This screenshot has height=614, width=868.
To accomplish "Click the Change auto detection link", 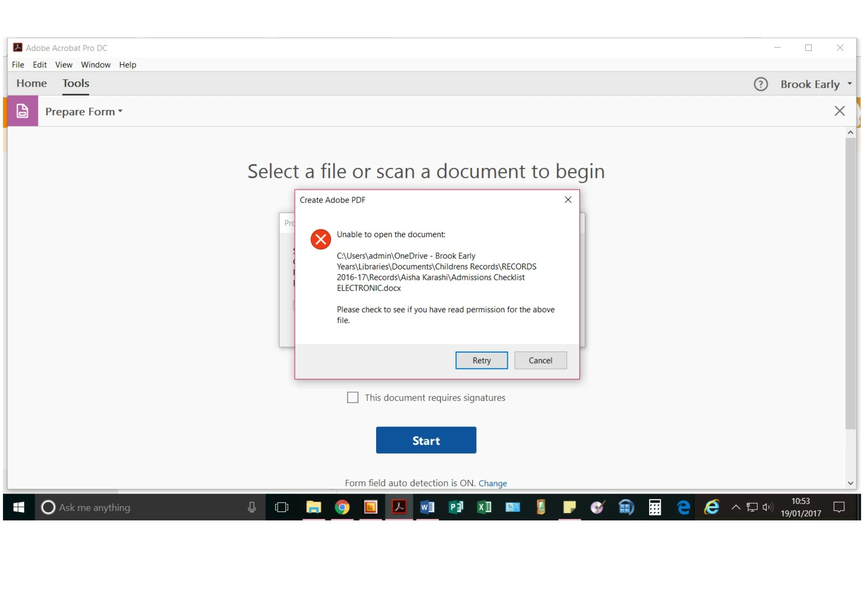I will point(493,483).
